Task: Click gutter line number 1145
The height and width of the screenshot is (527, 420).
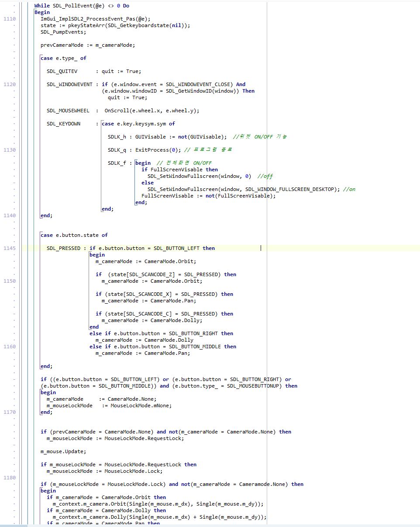Action: (x=9, y=248)
